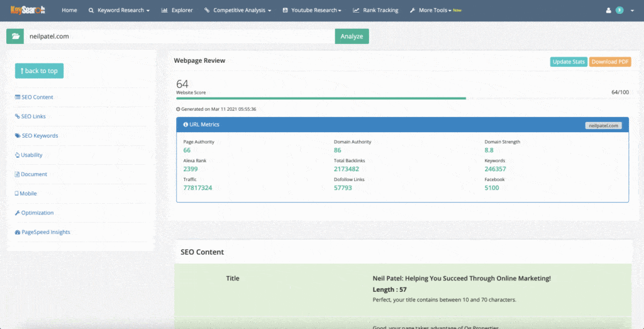This screenshot has width=644, height=329.
Task: Open the user account icon
Action: [x=609, y=10]
